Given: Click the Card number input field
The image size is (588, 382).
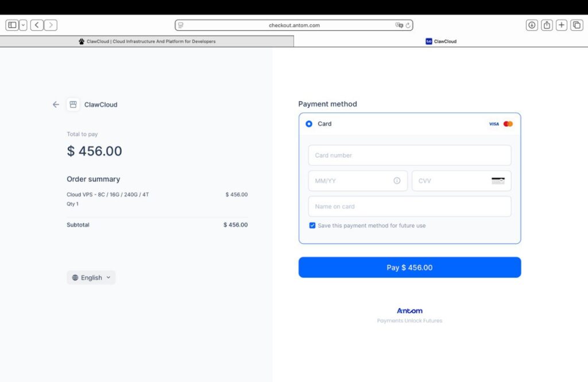Looking at the screenshot, I should click(x=409, y=155).
